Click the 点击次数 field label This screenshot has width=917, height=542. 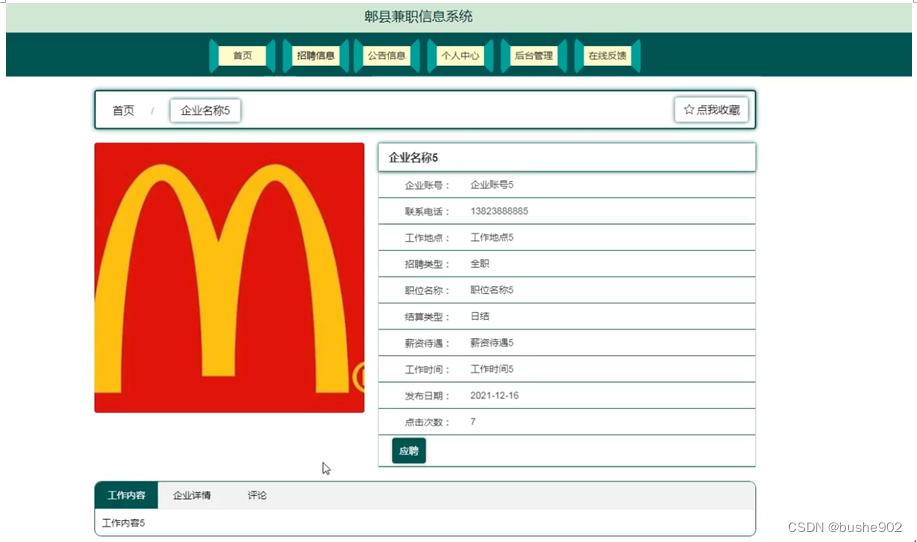[427, 422]
